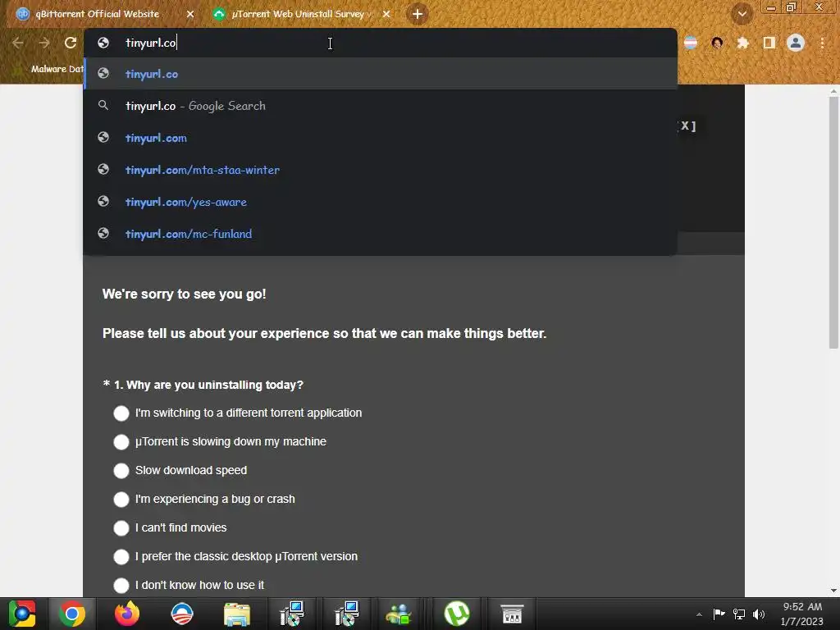The image size is (840, 630).
Task: Open Action Center flag tray icon
Action: [x=719, y=614]
